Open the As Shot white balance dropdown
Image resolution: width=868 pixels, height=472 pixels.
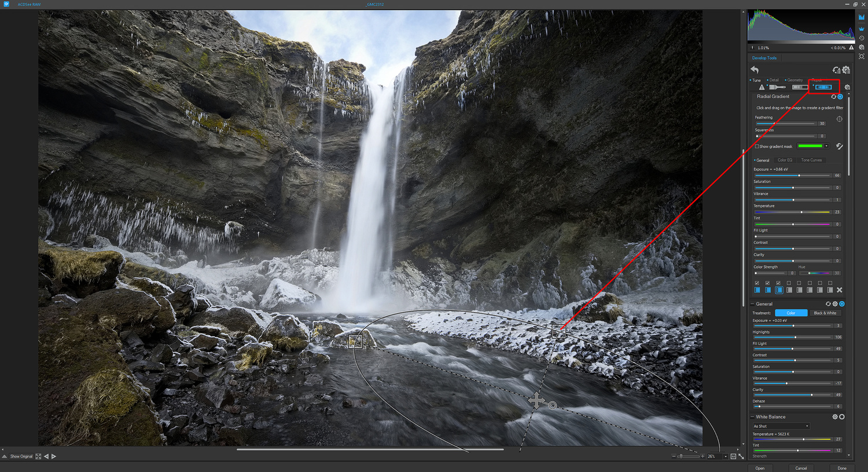[781, 426]
